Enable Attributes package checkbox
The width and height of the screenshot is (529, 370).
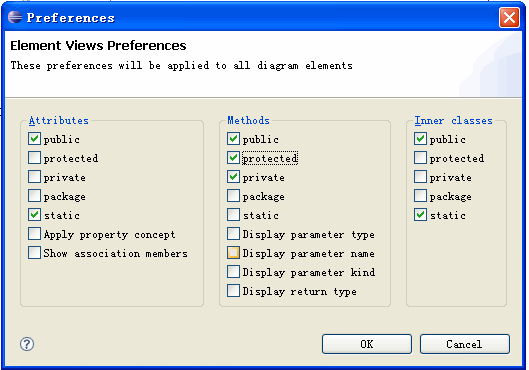point(34,196)
